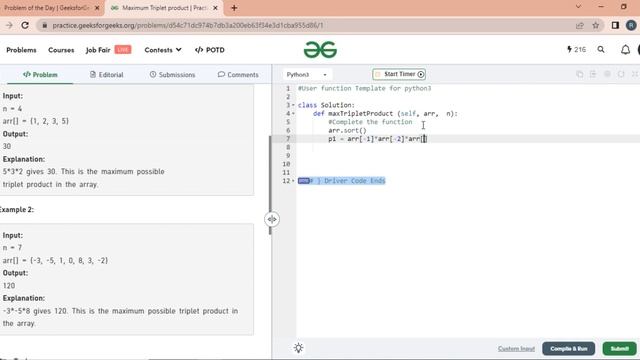Click the GeeksforGeeks logo
This screenshot has width=640, height=360.
point(320,50)
